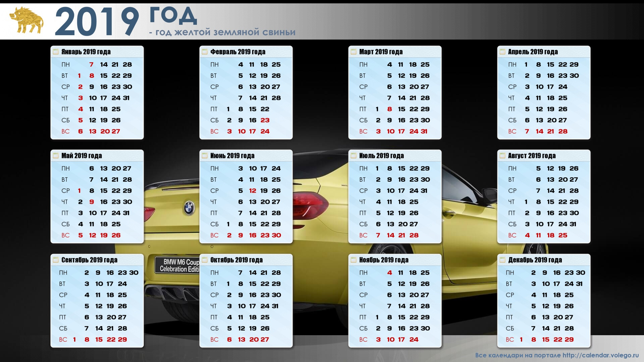Click the Август 2019 года title
Image resolution: width=644 pixels, height=362 pixels.
532,156
